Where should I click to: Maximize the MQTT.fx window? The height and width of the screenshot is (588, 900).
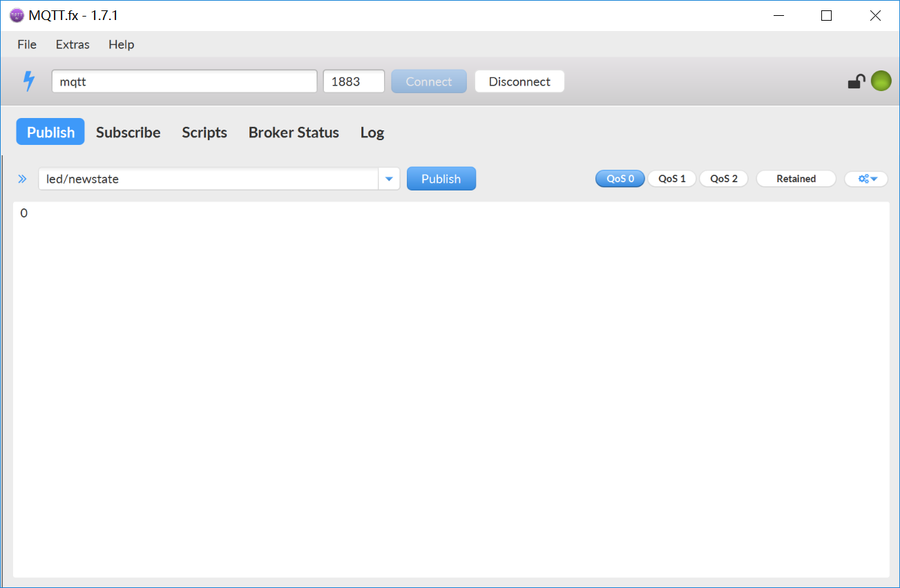click(826, 15)
